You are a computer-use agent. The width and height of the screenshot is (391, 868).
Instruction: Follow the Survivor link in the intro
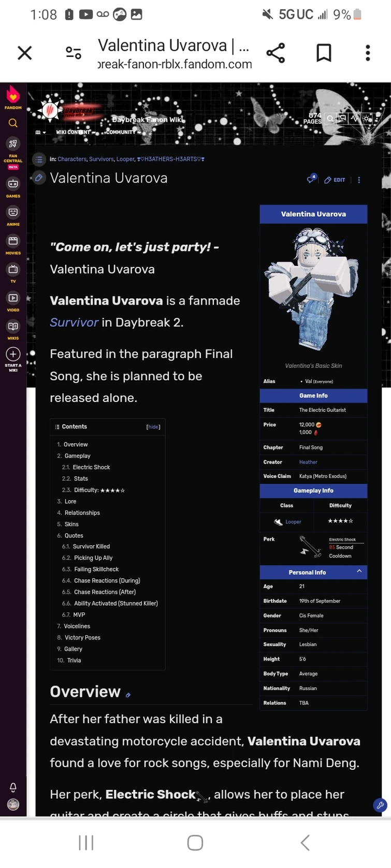click(x=74, y=322)
